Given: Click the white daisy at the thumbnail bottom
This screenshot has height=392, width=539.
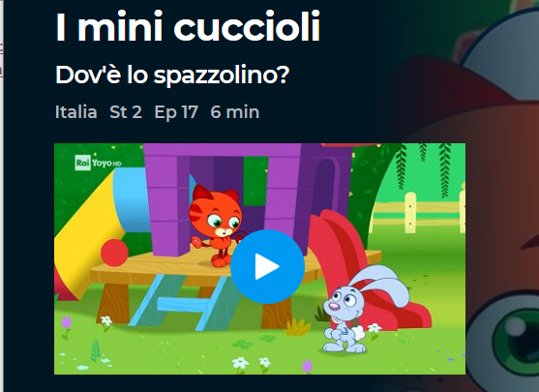Looking at the screenshot, I should [x=241, y=363].
